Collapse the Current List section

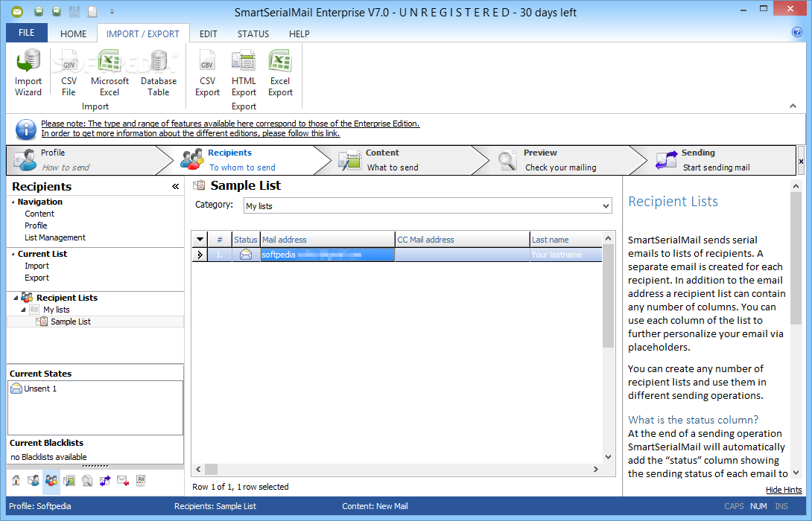[13, 254]
